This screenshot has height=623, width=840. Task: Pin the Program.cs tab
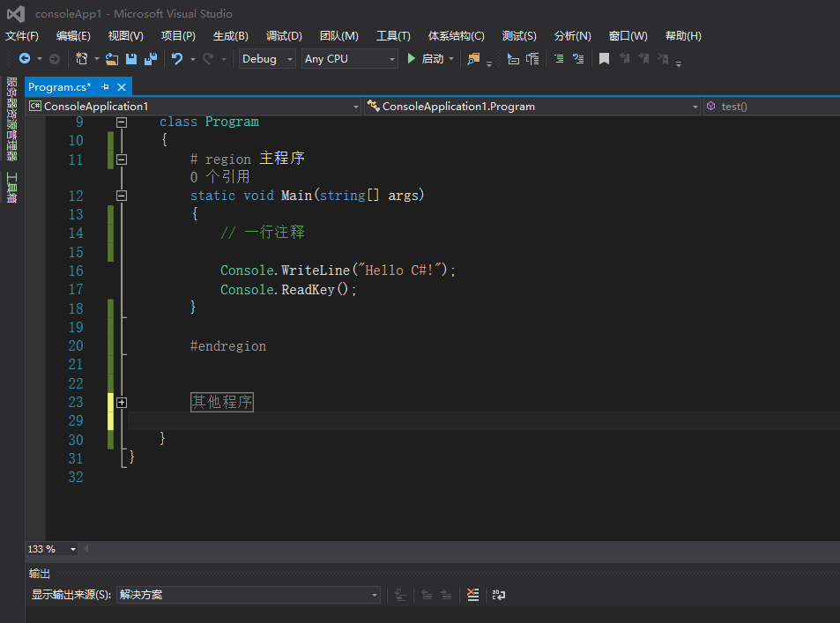click(x=105, y=86)
